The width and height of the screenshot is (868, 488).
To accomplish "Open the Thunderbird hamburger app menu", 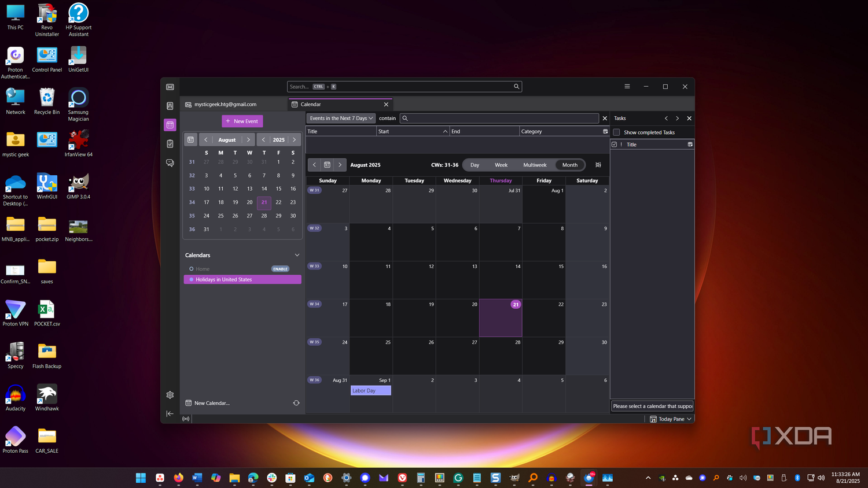I will point(627,87).
